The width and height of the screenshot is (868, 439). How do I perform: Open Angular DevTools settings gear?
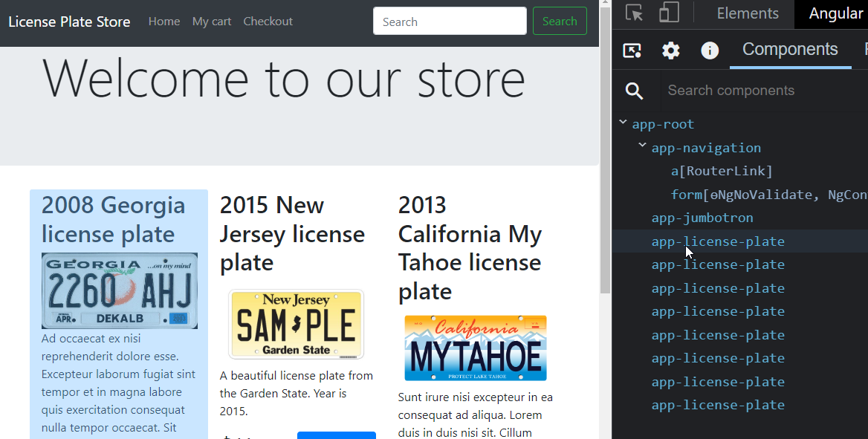(670, 51)
